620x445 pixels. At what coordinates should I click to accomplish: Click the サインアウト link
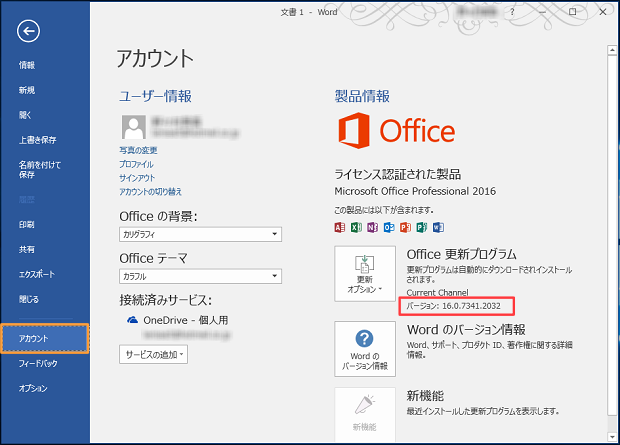(137, 178)
